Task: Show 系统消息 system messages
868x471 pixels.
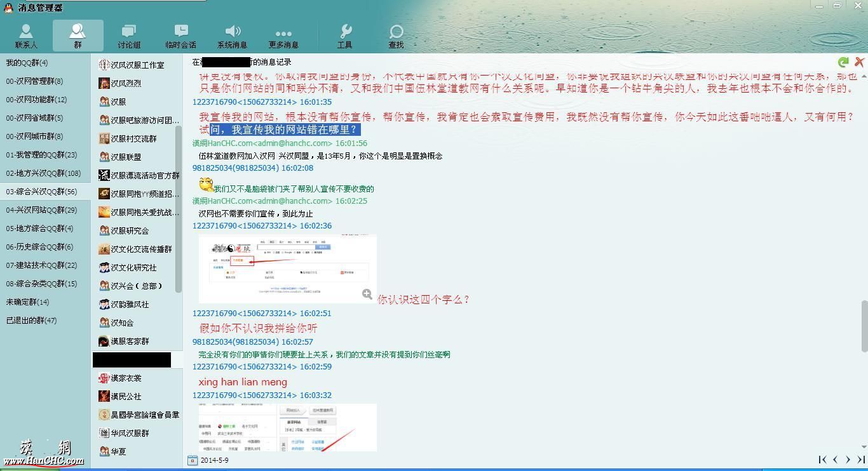Action: (x=233, y=36)
